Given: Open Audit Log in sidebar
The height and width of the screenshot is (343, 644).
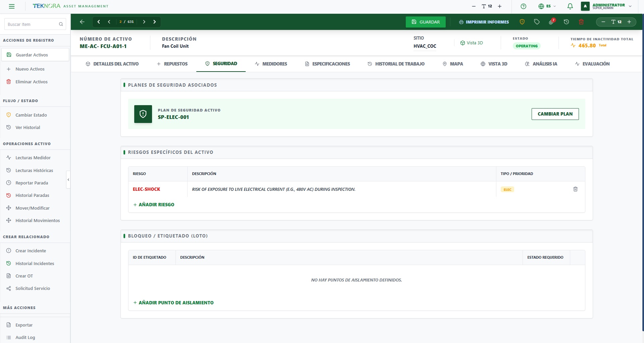Looking at the screenshot, I should click(x=35, y=337).
